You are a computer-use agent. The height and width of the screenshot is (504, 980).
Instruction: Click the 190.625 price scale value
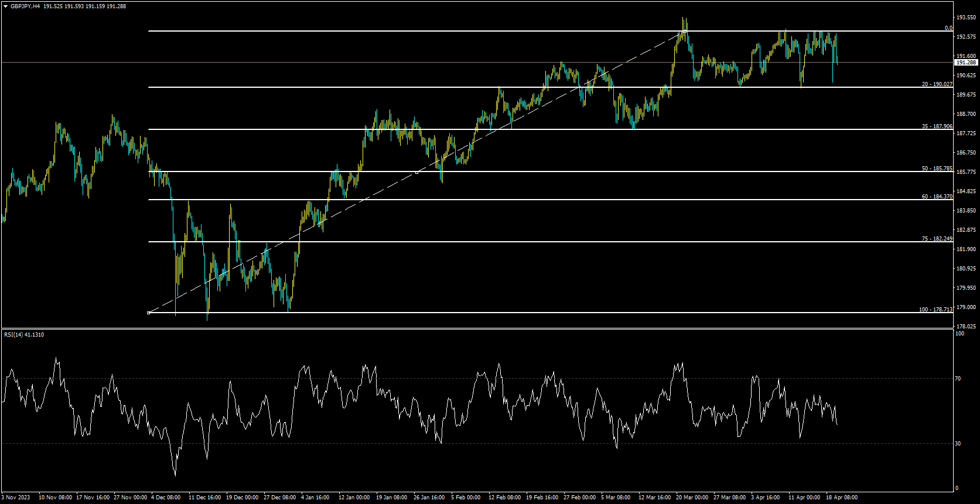pos(966,76)
